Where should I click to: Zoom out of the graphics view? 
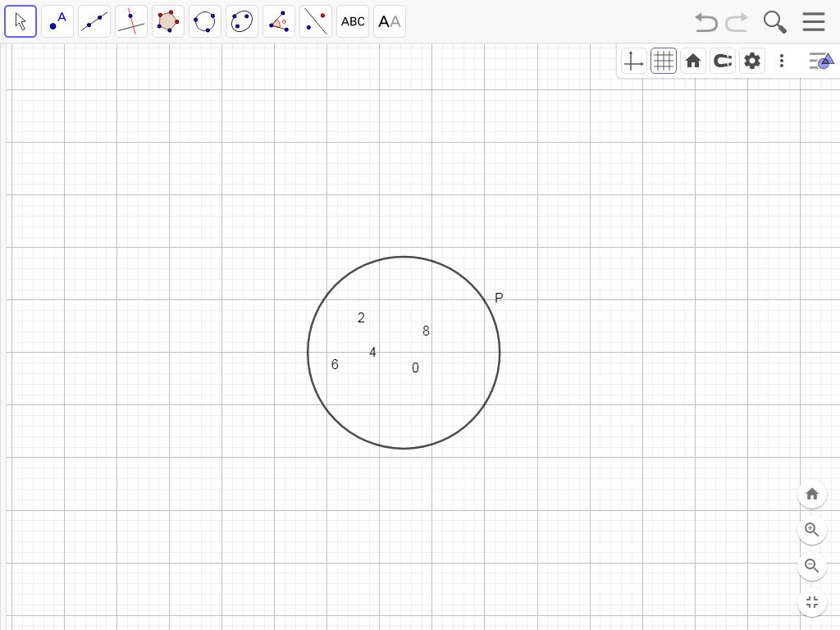coord(812,566)
